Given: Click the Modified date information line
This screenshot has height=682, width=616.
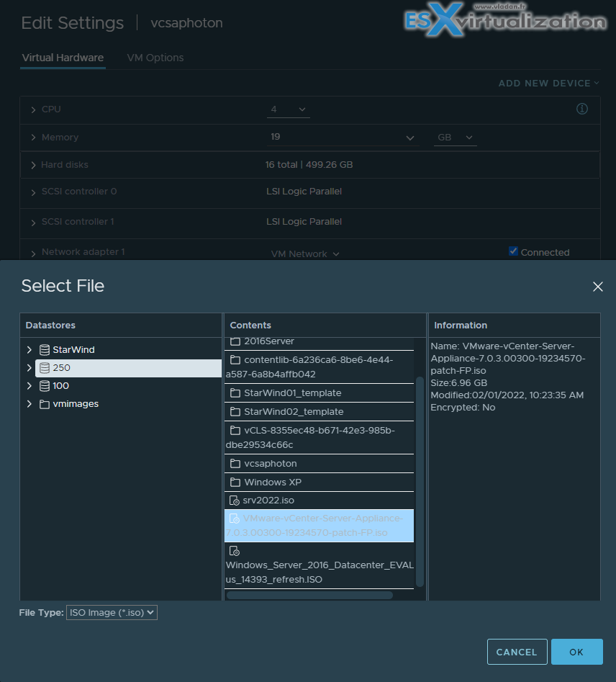Looking at the screenshot, I should click(507, 395).
